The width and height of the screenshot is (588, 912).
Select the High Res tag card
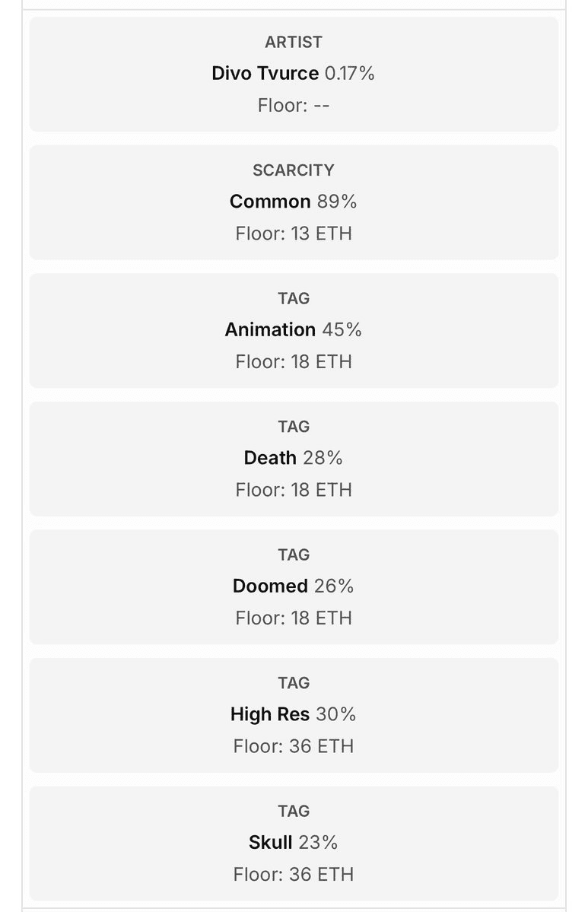[294, 716]
